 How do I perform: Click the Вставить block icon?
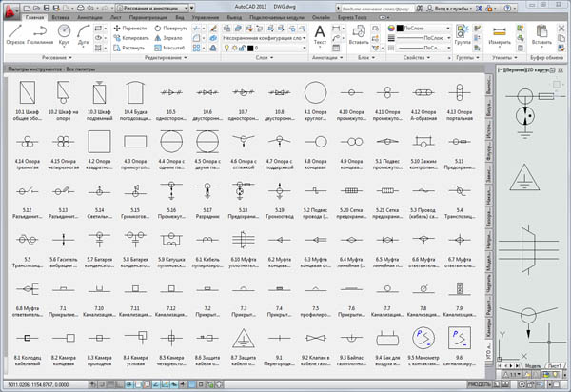coord(359,35)
